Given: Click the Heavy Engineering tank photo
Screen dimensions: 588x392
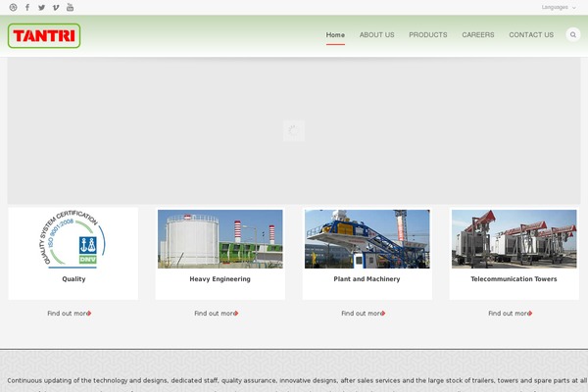Looking at the screenshot, I should click(x=220, y=239).
